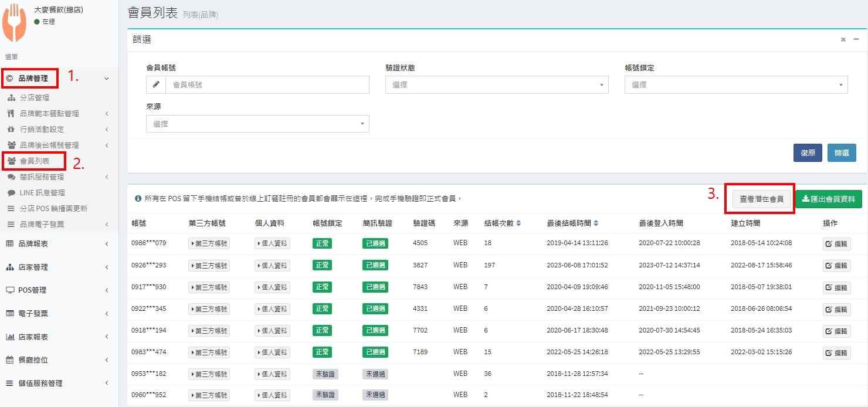Click the pencil icon beside 會員帳號 field
The height and width of the screenshot is (407, 868).
pos(156,84)
